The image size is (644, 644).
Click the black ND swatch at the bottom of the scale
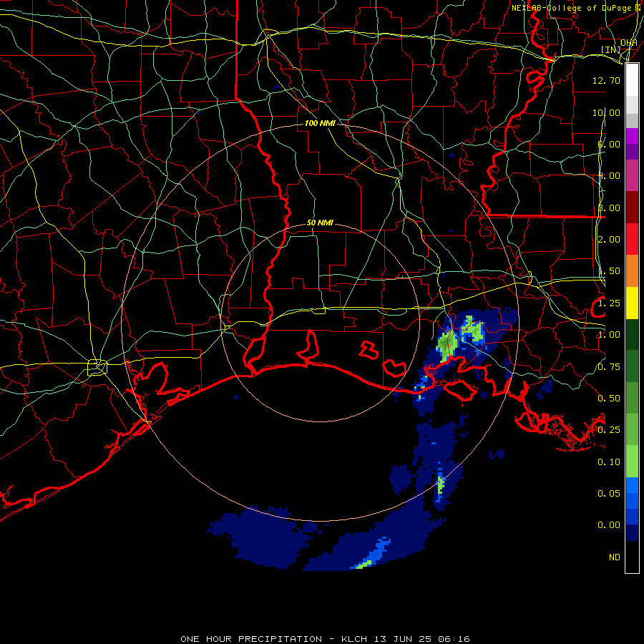pos(632,557)
